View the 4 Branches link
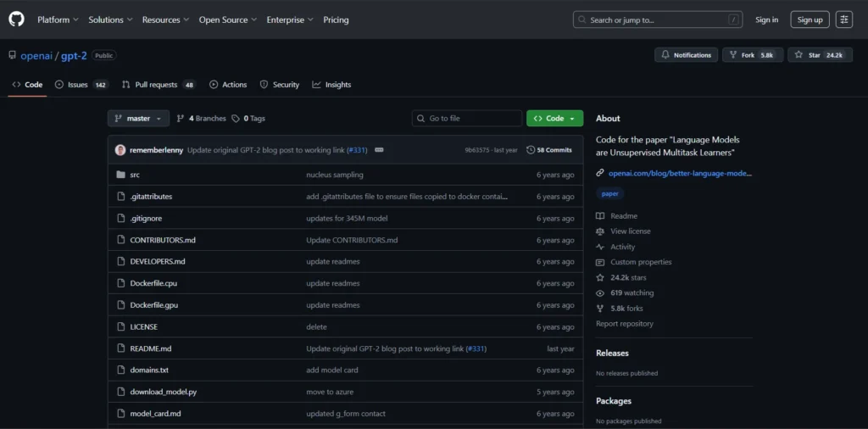Screen dimensions: 868x429 (x=202, y=119)
